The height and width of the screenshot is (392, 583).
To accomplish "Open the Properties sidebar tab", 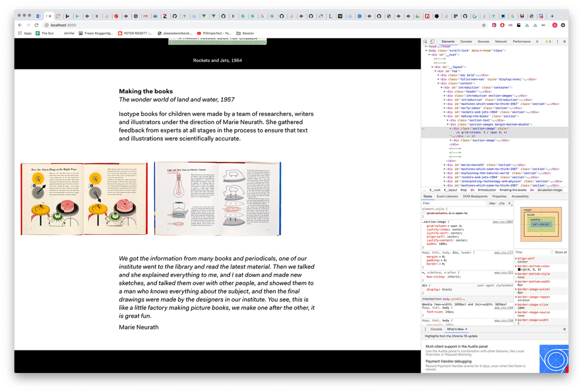I will [x=499, y=196].
